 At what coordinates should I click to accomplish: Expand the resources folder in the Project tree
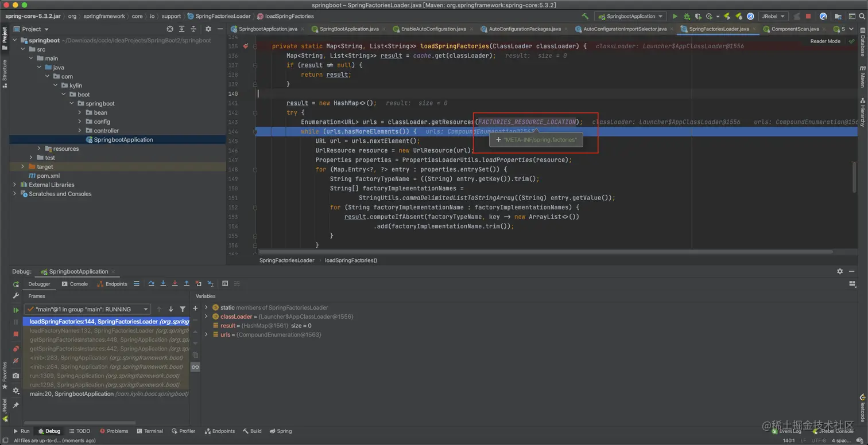pos(39,149)
